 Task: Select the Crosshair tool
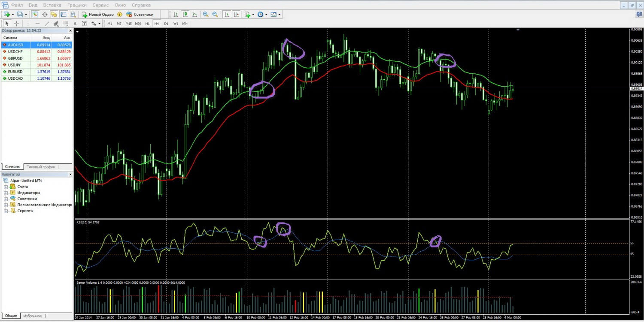[17, 24]
